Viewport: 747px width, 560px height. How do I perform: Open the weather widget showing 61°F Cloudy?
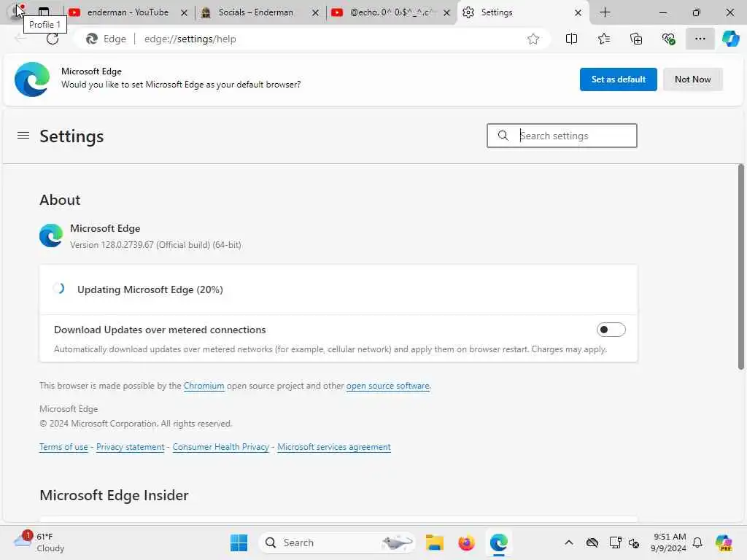39,542
